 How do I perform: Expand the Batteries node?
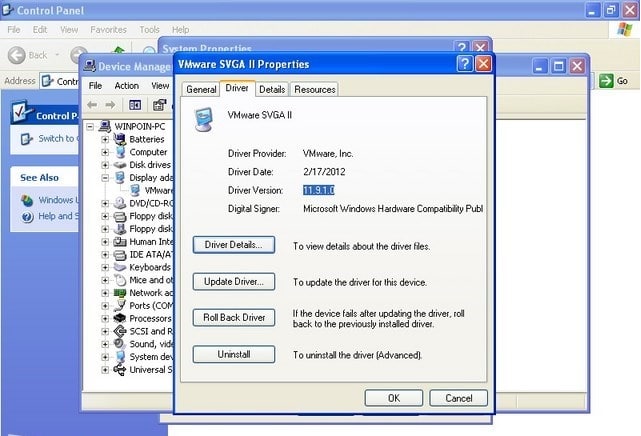(105, 139)
